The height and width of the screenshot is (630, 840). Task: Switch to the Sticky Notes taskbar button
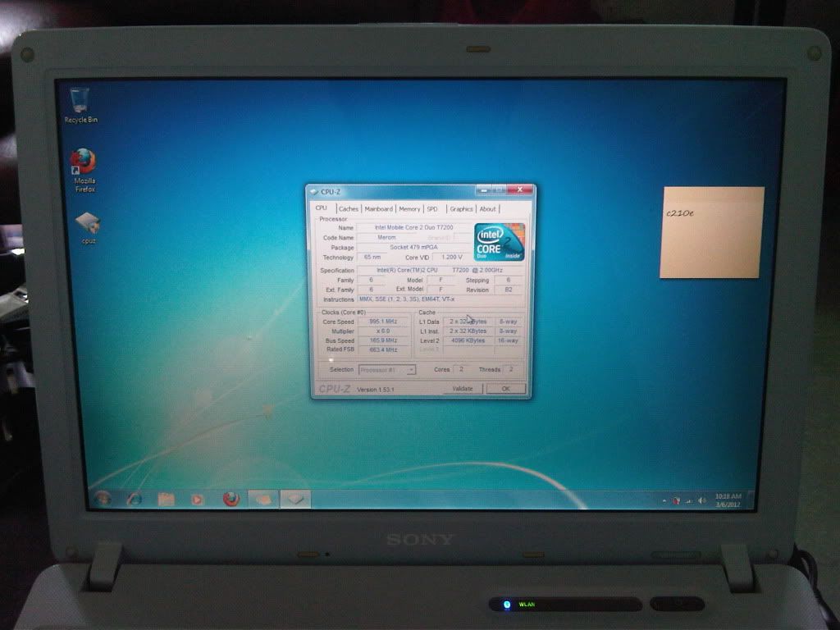263,500
